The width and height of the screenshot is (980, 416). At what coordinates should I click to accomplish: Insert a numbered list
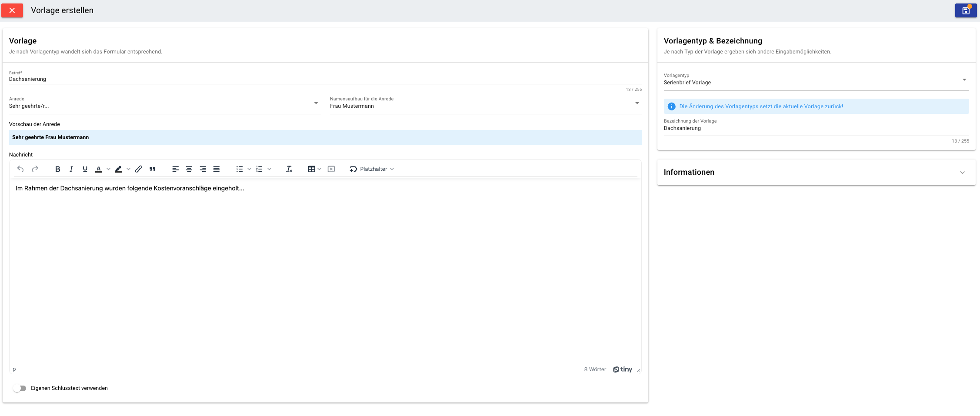tap(260, 169)
